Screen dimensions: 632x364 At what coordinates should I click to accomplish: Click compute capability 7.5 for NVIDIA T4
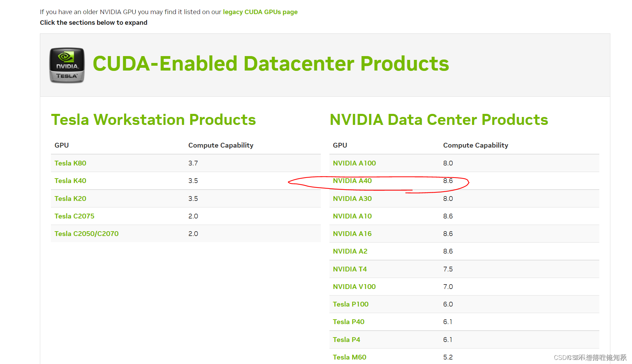pos(448,269)
